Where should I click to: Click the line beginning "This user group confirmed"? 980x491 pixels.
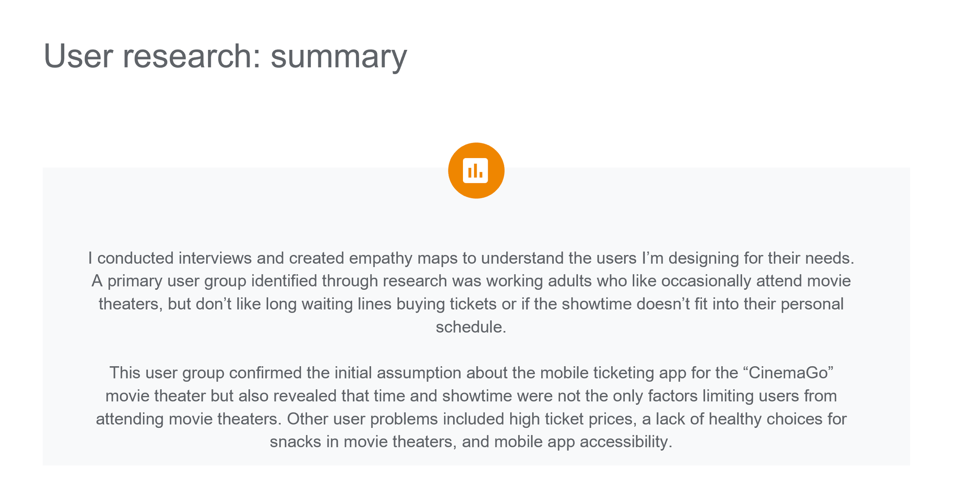(471, 373)
